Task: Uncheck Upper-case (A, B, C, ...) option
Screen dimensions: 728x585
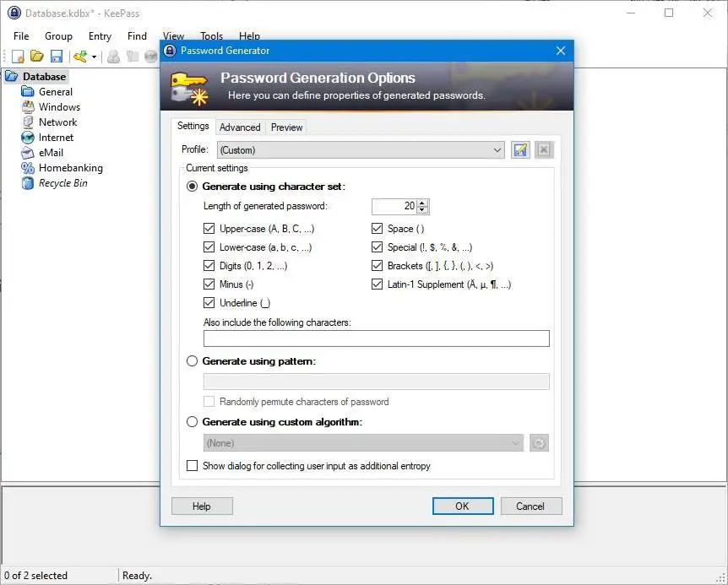Action: coord(209,229)
